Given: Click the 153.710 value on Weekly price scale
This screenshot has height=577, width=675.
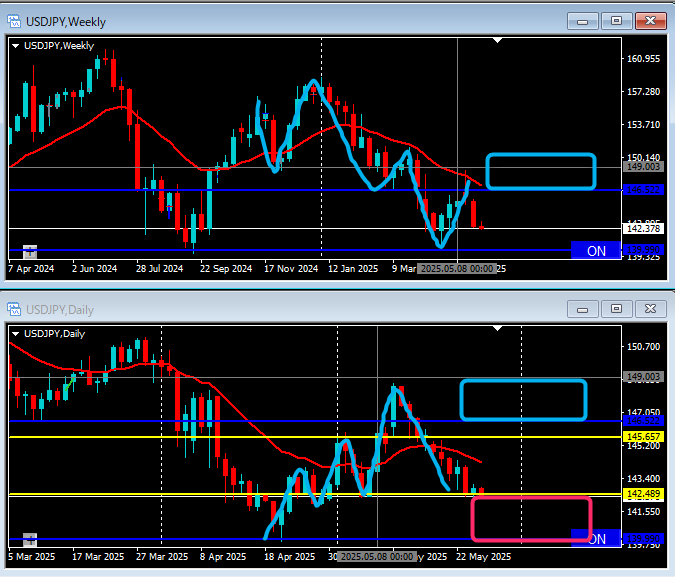Looking at the screenshot, I should [643, 124].
